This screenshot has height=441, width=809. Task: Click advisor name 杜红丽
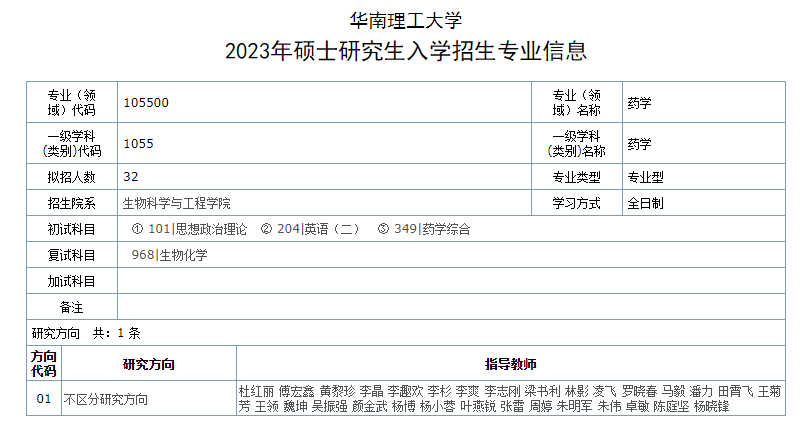coord(256,391)
